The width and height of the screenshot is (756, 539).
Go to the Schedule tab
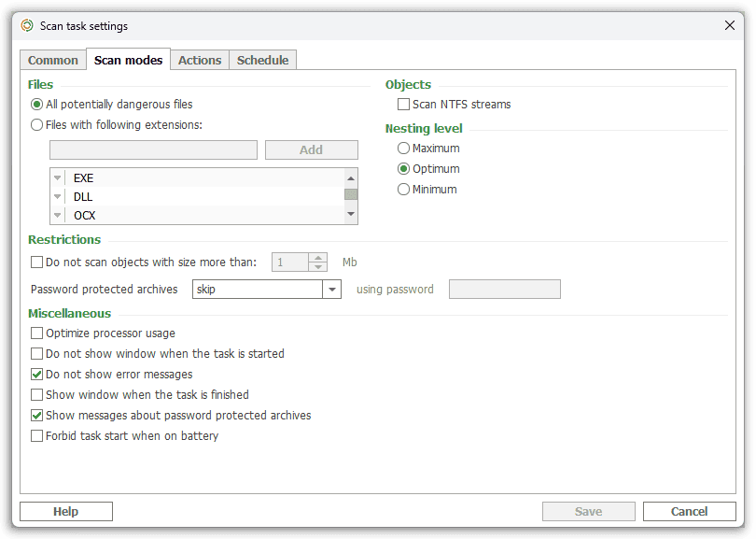pos(263,61)
